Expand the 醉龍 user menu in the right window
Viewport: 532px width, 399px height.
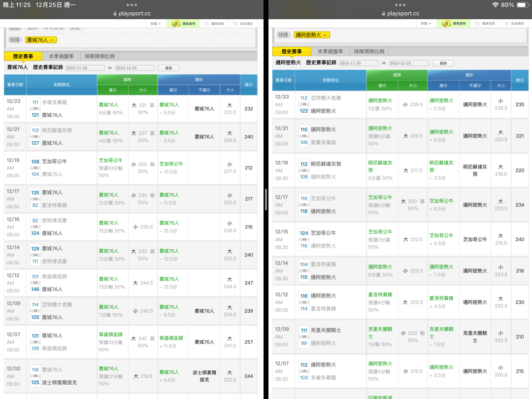(426, 24)
